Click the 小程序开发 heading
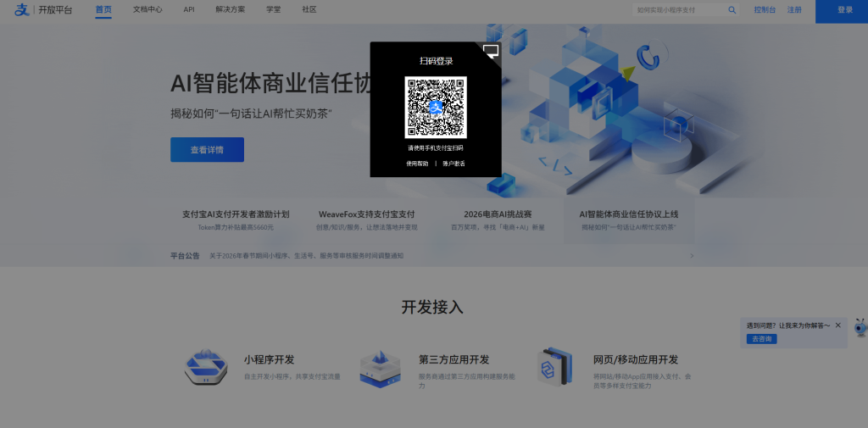The height and width of the screenshot is (428, 868). point(269,360)
